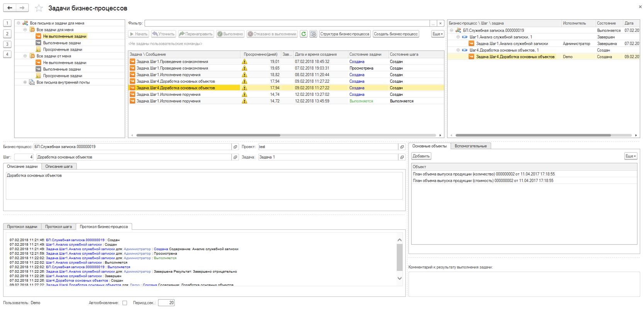Viewport: 644px width, 310px height.
Task: Click icon of БП.Служебная записка.000000019 tree row
Action: (458, 30)
